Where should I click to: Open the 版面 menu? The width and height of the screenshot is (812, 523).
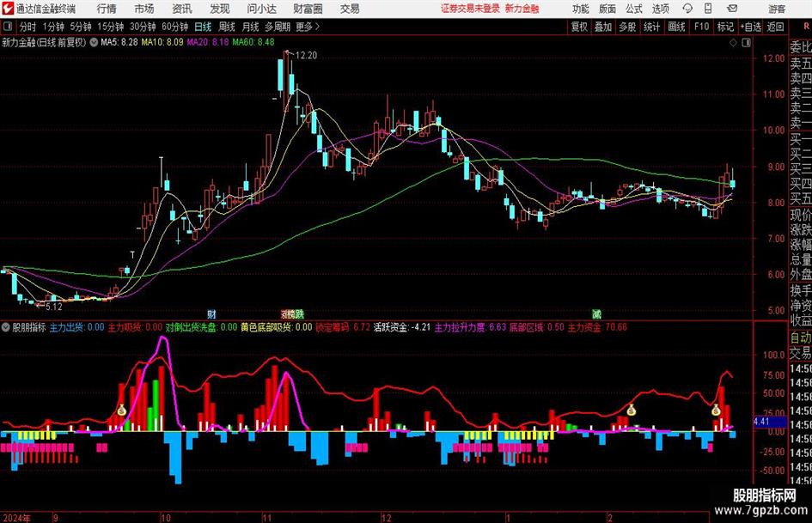pyautogui.click(x=607, y=9)
